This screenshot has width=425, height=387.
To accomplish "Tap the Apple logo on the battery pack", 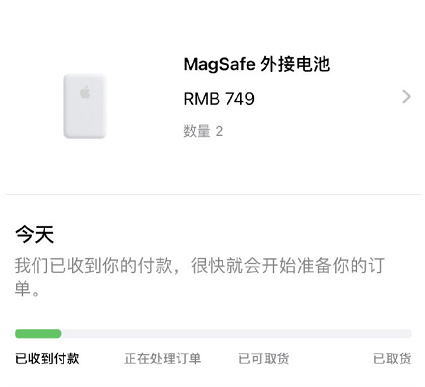I will (85, 92).
